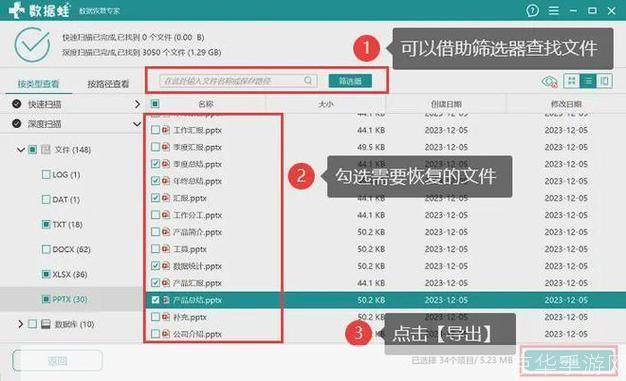Screen dimensions: 626x381
Task: Click the PowerPoint icon of 年终总结.pptx
Action: 166,181
